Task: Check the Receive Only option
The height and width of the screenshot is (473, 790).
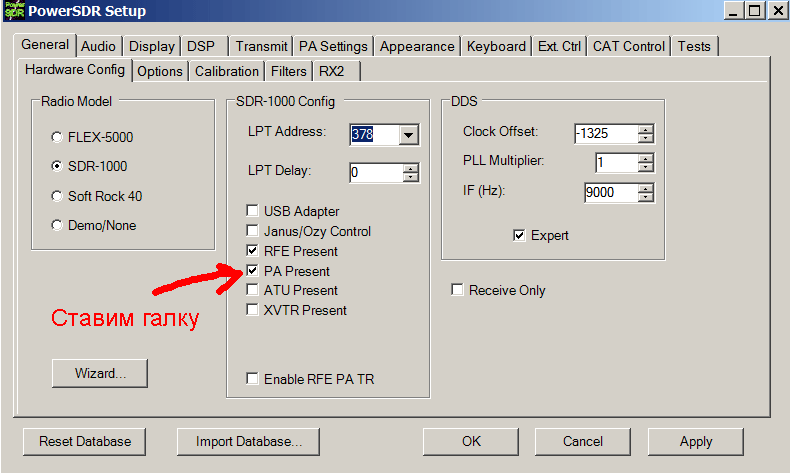Action: click(x=458, y=290)
